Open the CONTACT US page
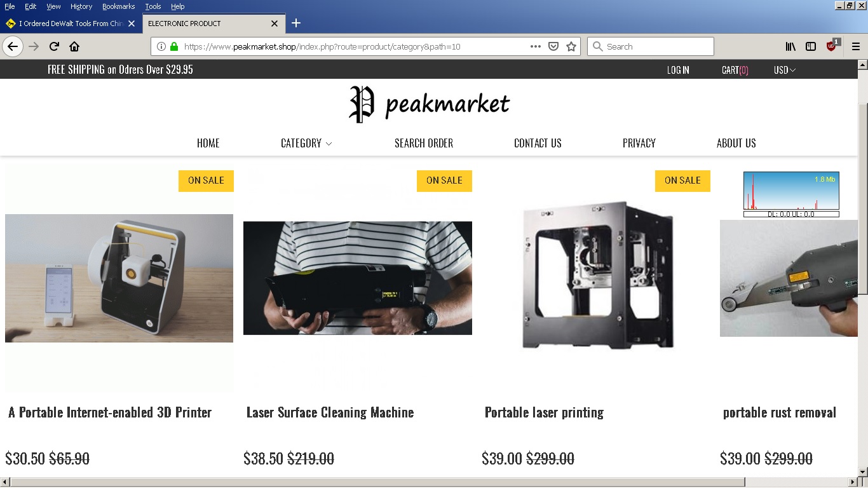This screenshot has height=488, width=868. tap(538, 143)
